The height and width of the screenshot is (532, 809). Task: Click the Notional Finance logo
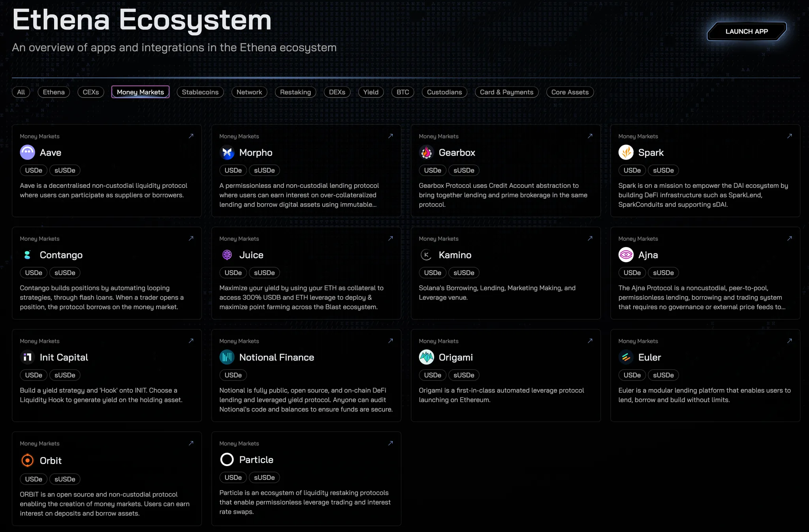[227, 357]
